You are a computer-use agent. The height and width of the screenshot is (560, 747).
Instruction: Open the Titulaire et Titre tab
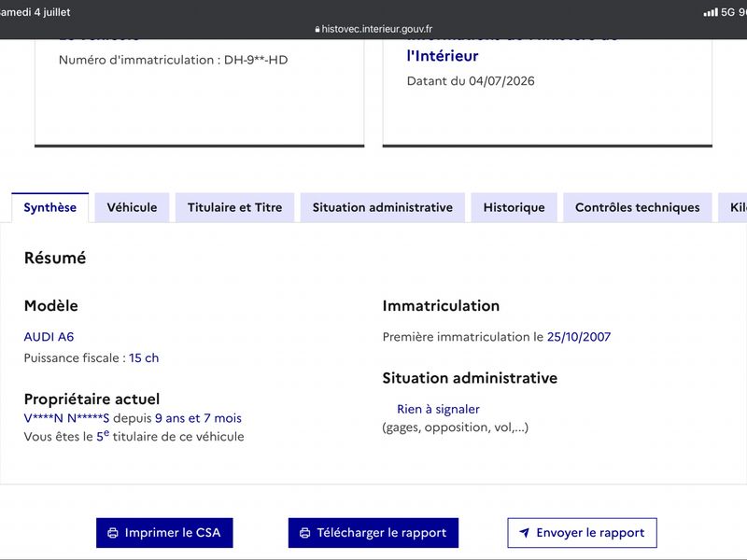235,207
